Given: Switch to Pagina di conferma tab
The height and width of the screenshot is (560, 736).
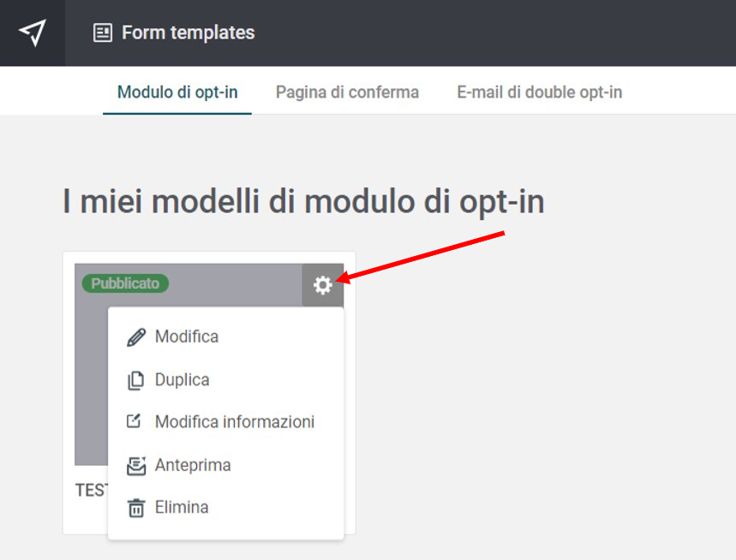Looking at the screenshot, I should point(347,92).
